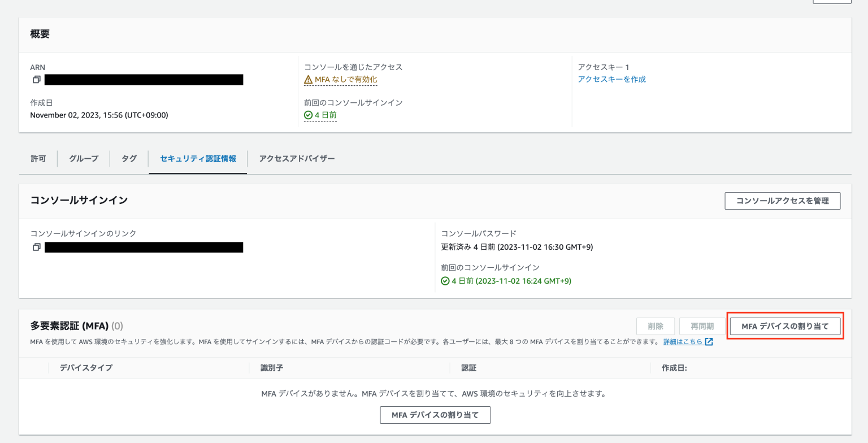The image size is (868, 443).
Task: Click the highlighted MFA デバイスの割り当て button
Action: click(785, 326)
